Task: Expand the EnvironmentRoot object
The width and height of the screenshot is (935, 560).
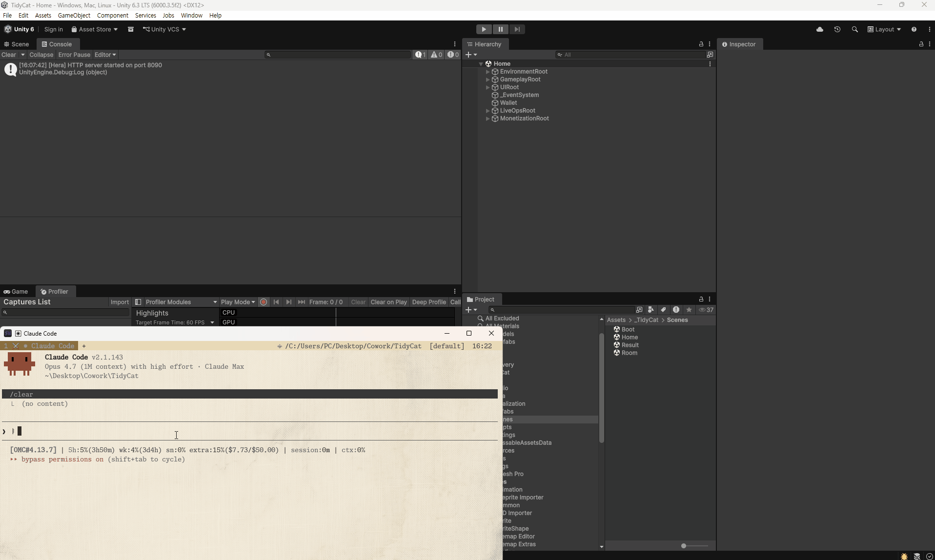Action: (x=488, y=72)
